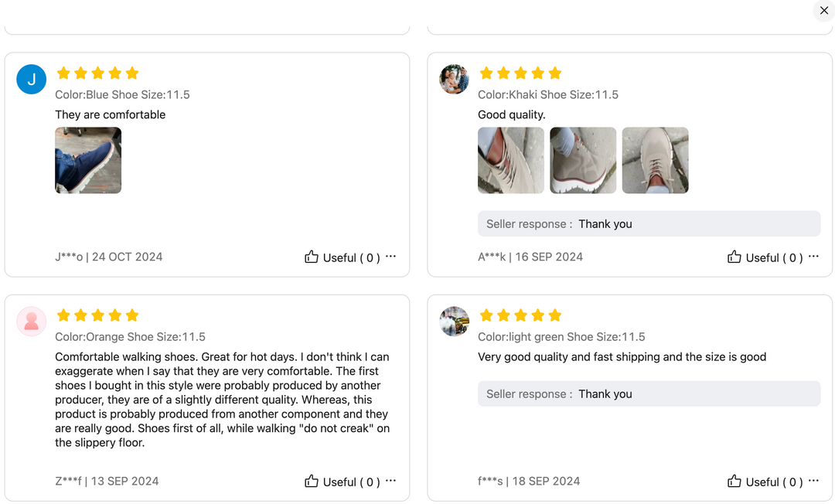Click thumbs-up icon on A***k's review
The height and width of the screenshot is (504, 835).
click(734, 257)
